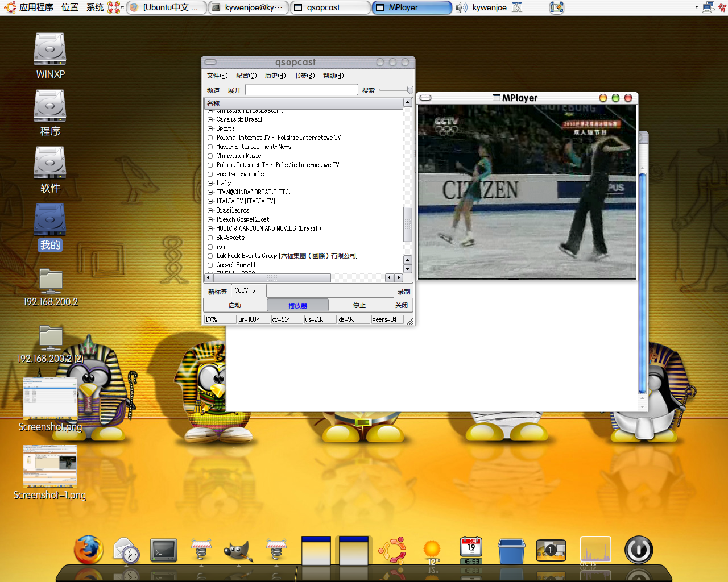The width and height of the screenshot is (728, 582).
Task: Open the 帮助(H) menu in qsopcast
Action: [333, 76]
